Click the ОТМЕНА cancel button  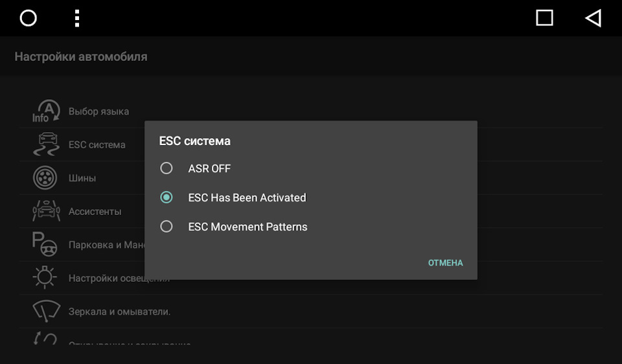click(x=446, y=263)
